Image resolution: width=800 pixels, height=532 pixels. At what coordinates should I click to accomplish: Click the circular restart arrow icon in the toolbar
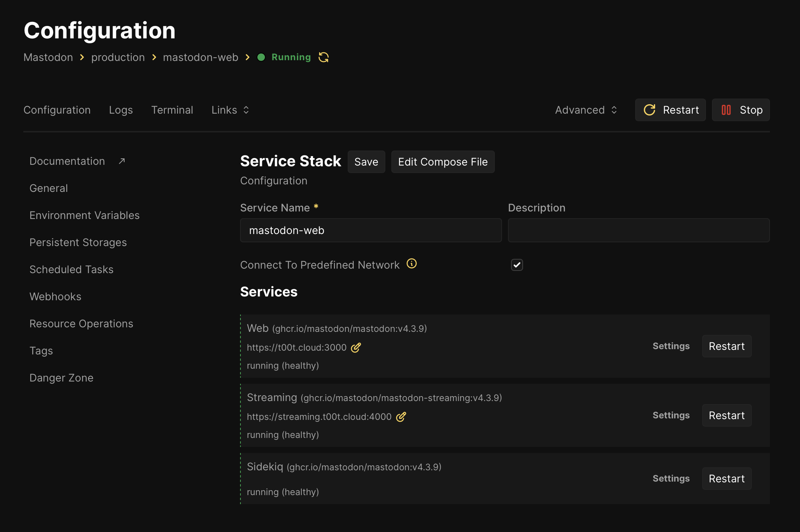pos(650,110)
